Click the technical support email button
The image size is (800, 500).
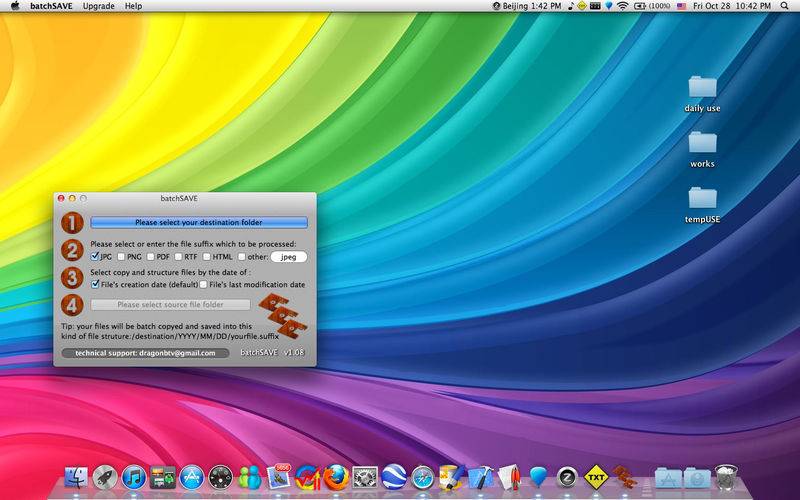click(x=145, y=353)
